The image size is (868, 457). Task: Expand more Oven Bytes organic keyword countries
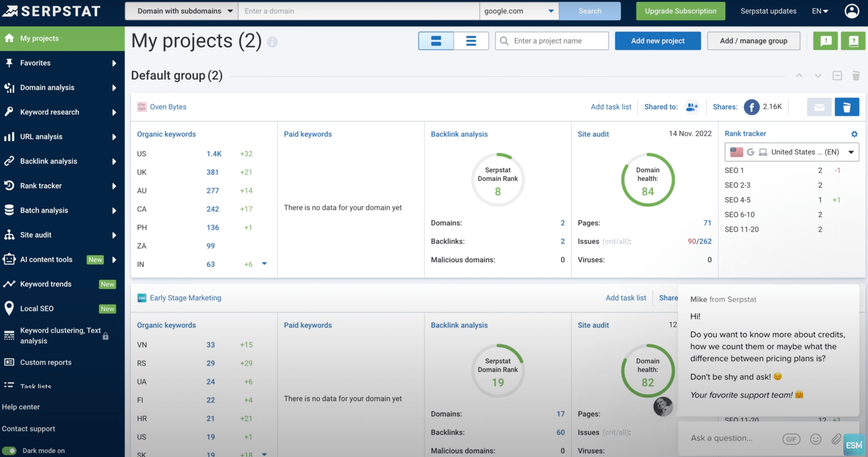point(265,264)
